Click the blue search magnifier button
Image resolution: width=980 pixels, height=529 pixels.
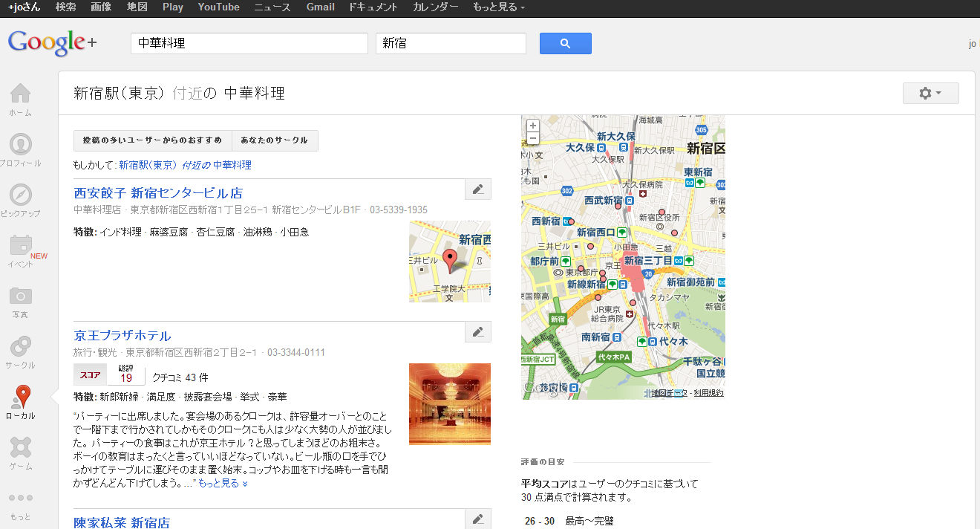pyautogui.click(x=565, y=44)
